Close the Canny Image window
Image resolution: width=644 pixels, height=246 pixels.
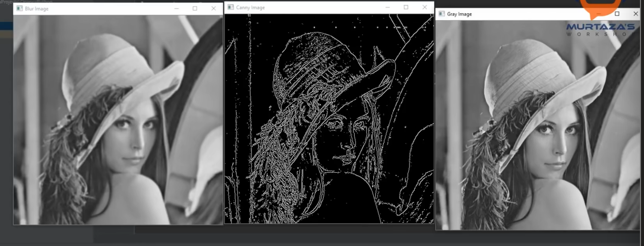[425, 8]
